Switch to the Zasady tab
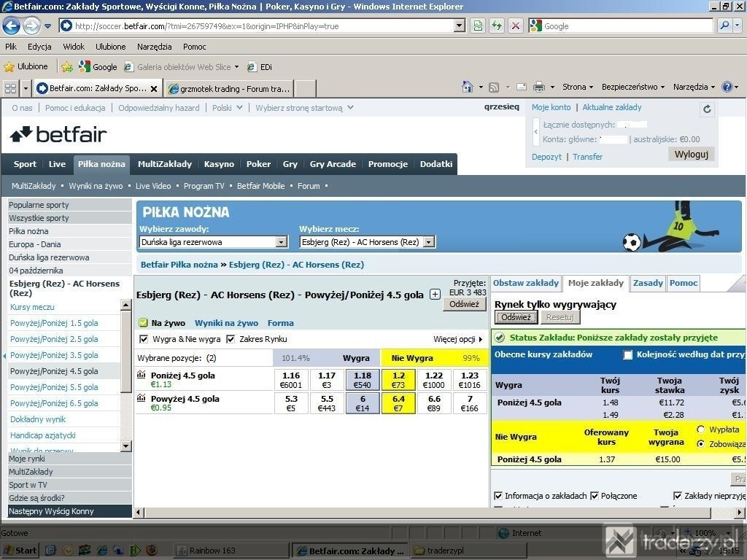Viewport: 747px width, 560px height. [x=648, y=283]
